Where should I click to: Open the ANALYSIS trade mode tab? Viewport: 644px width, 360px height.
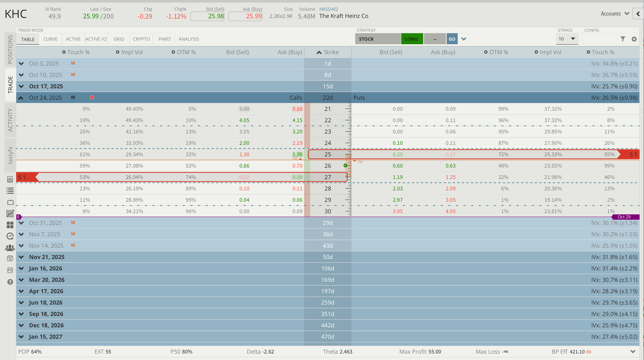[x=188, y=39]
